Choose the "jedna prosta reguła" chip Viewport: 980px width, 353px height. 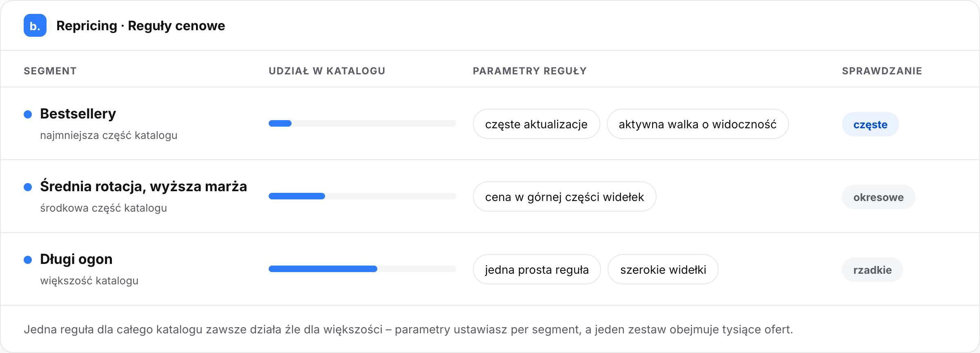tap(537, 270)
